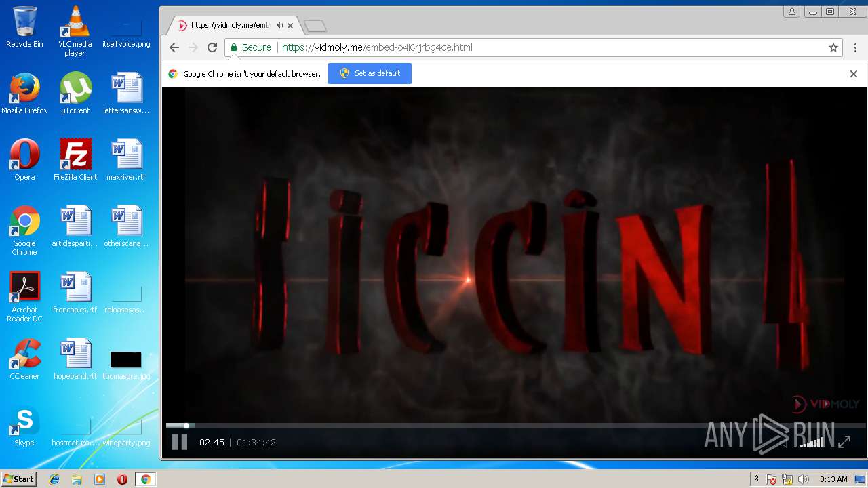Select the hopeband.rtf document
Viewport: 868px width, 488px height.
(75, 359)
